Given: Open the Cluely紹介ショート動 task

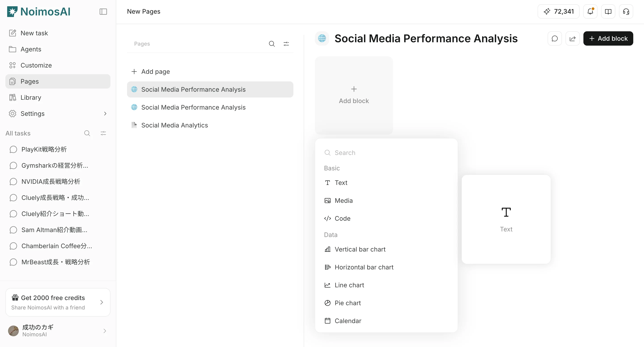Looking at the screenshot, I should coord(58,214).
